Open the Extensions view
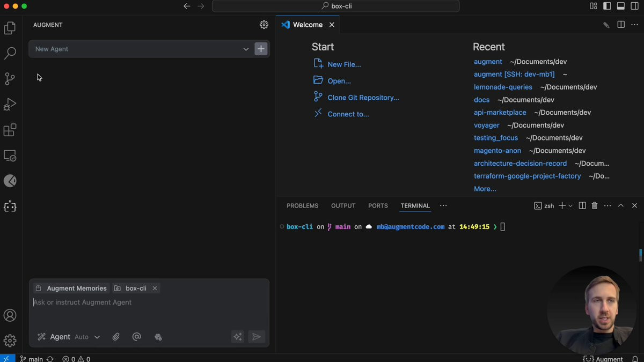This screenshot has height=362, width=644. pyautogui.click(x=10, y=130)
